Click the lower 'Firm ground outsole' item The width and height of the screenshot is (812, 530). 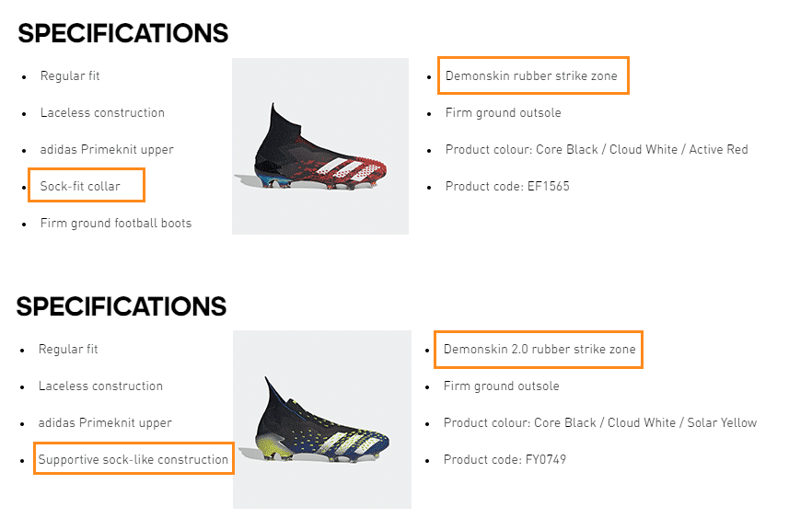point(501,386)
